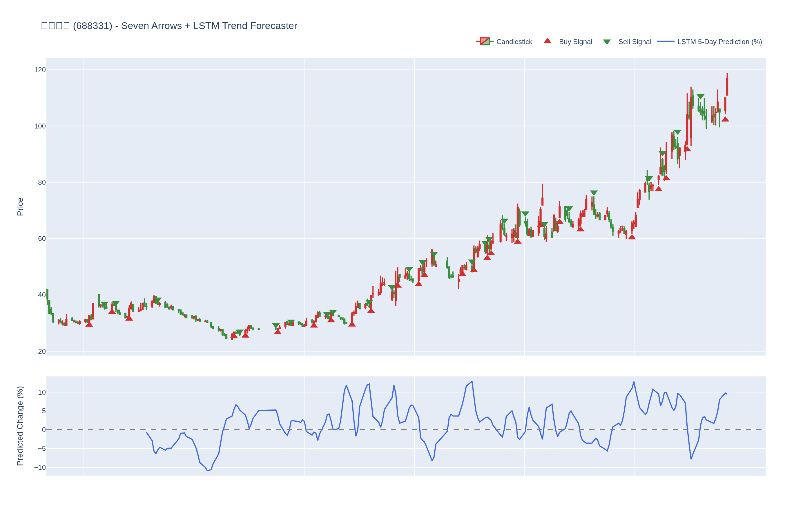
Task: Click the chart title Seven Arrows + LSTM Trend Forecaster
Action: click(x=209, y=26)
